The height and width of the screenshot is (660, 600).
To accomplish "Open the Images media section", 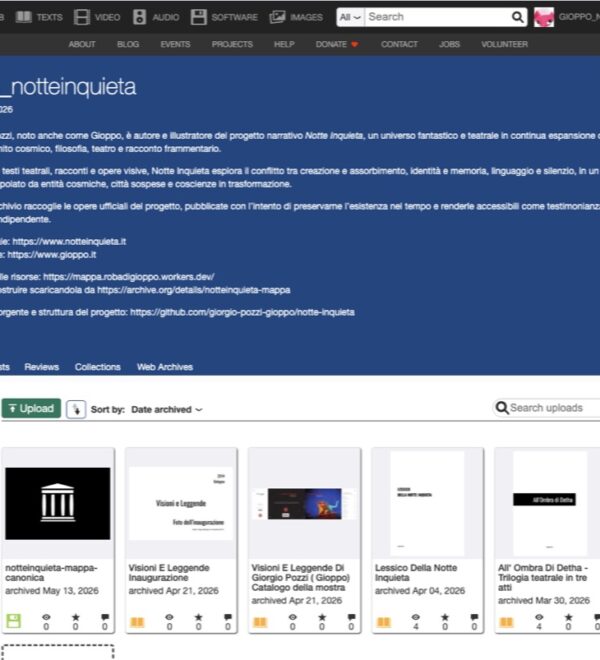I will [x=296, y=17].
